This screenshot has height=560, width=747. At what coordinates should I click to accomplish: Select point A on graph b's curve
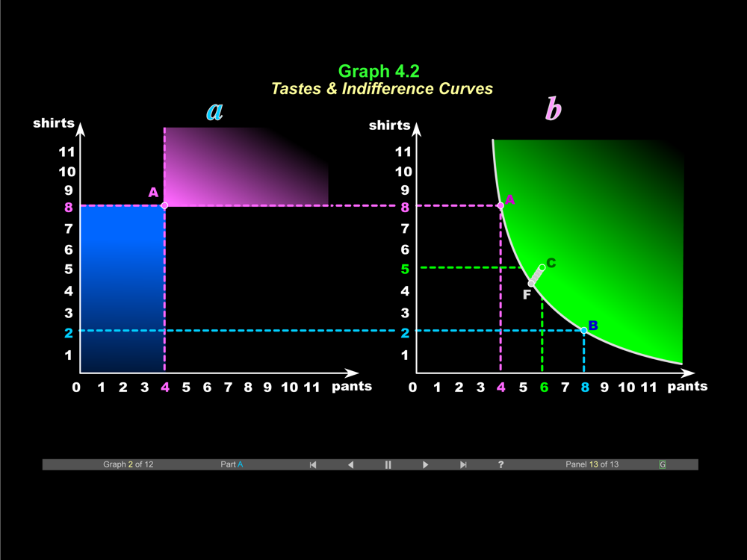(x=500, y=206)
